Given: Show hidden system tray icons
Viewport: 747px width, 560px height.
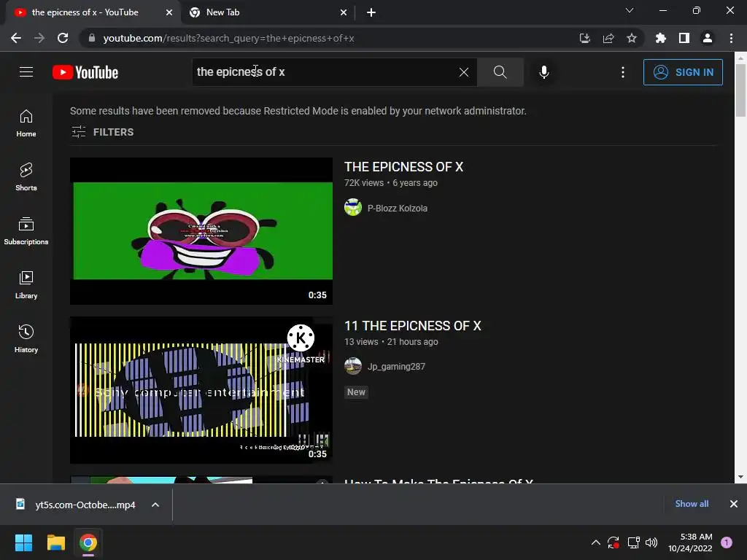Looking at the screenshot, I should click(595, 542).
